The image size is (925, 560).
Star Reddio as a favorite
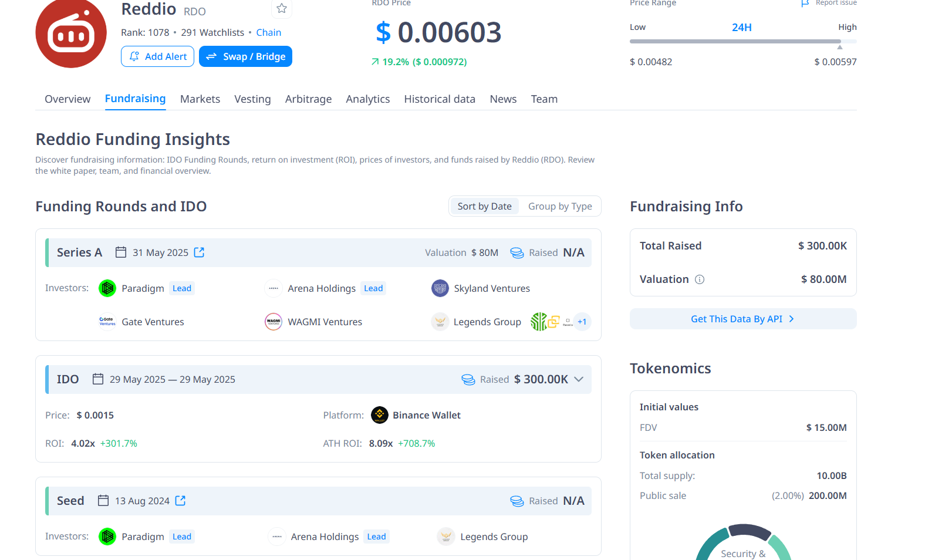point(282,8)
